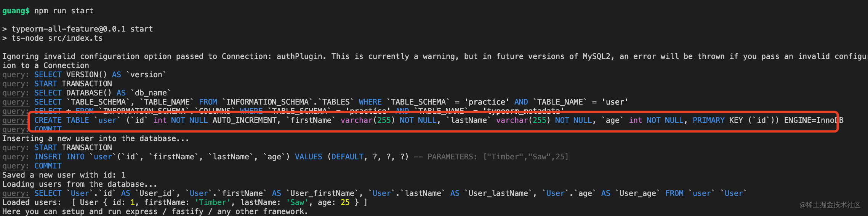Click the 'INSERT INTO' keyword
Viewport: 868px width, 216px height.
[59, 157]
